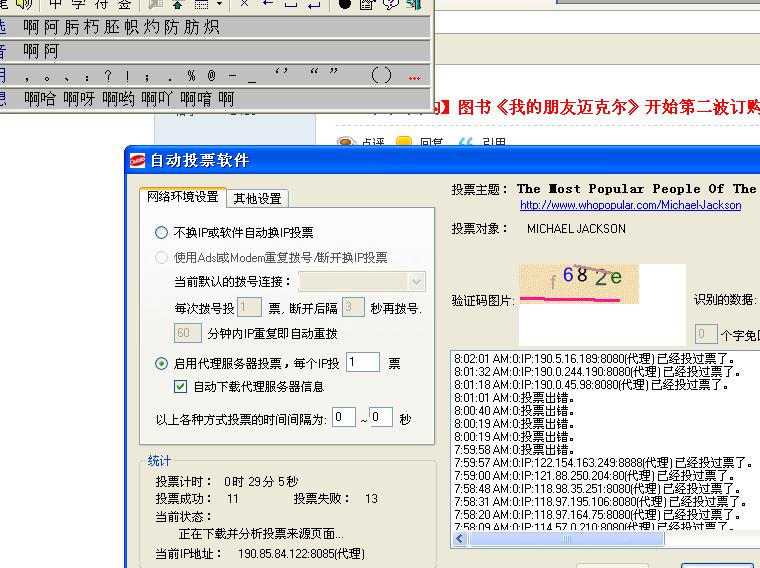Image resolution: width=760 pixels, height=568 pixels.
Task: Click the black circle icon in IME toolbar
Action: click(345, 4)
